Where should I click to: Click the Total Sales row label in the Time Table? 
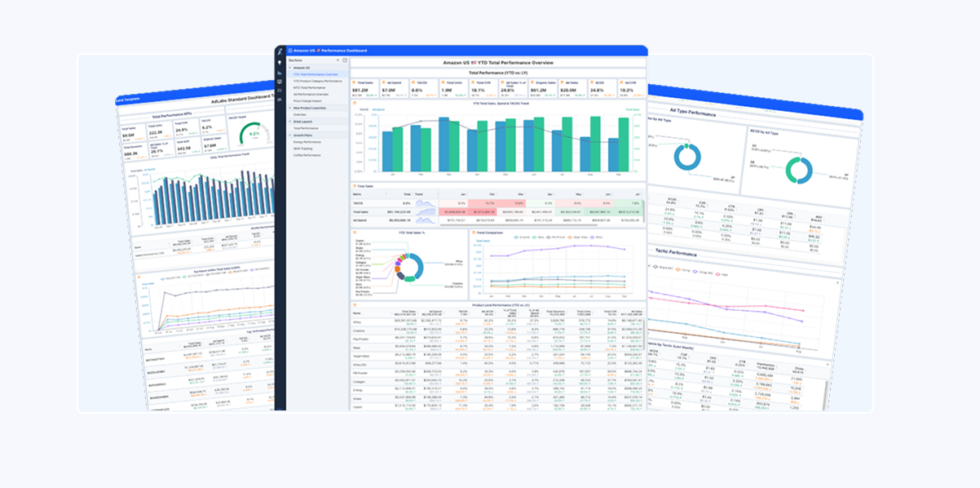coord(360,212)
